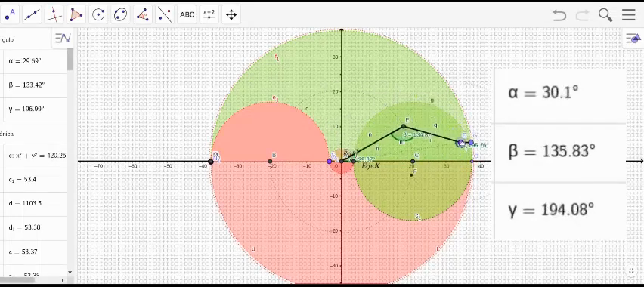644x287 pixels.
Task: Select the Polygon tool
Action: point(76,15)
